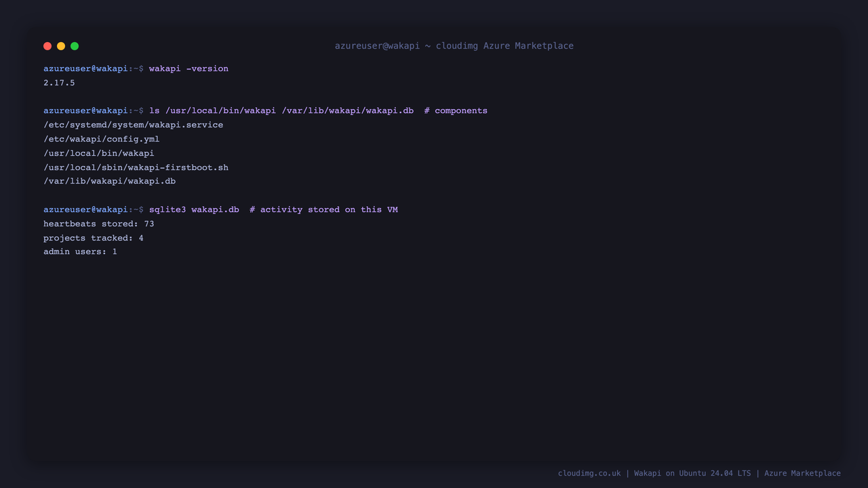
Task: Click the first 'azureuser@wakapi' prompt
Action: point(85,68)
